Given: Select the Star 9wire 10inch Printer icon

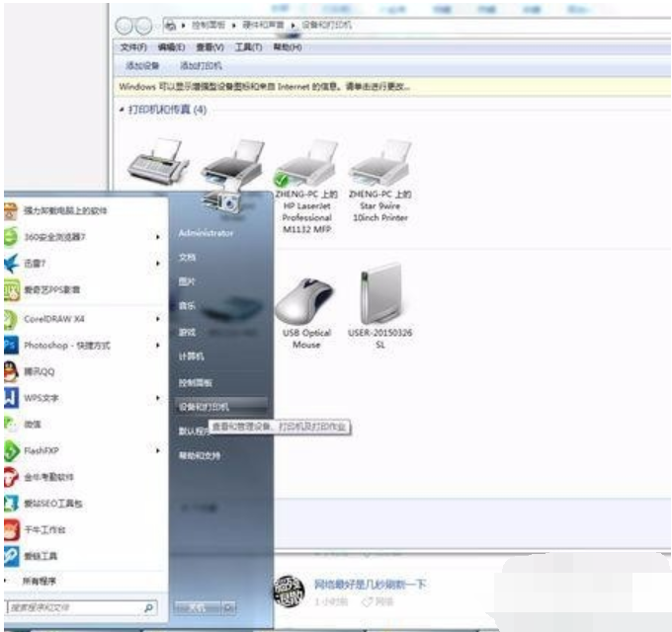Looking at the screenshot, I should 380,164.
